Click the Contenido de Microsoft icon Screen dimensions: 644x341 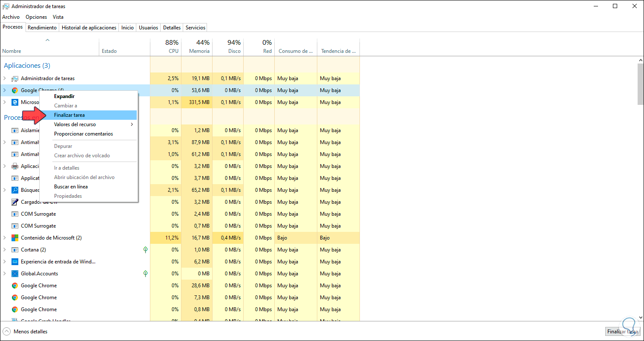[x=15, y=238]
